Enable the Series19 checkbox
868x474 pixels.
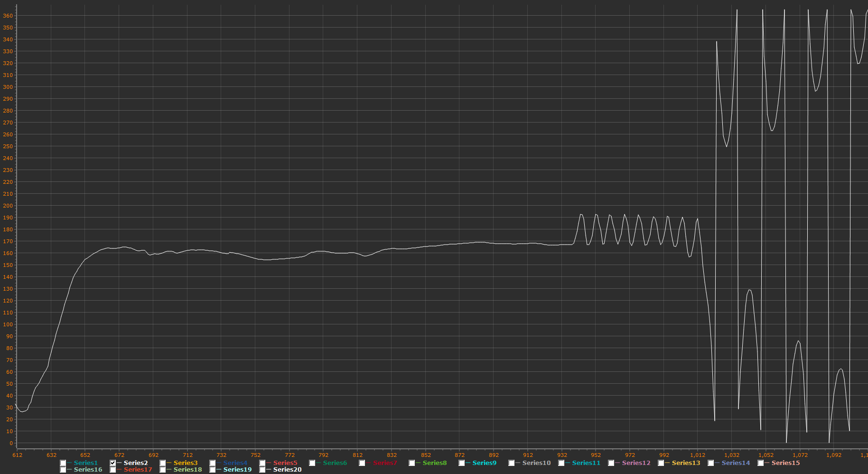[x=213, y=470]
